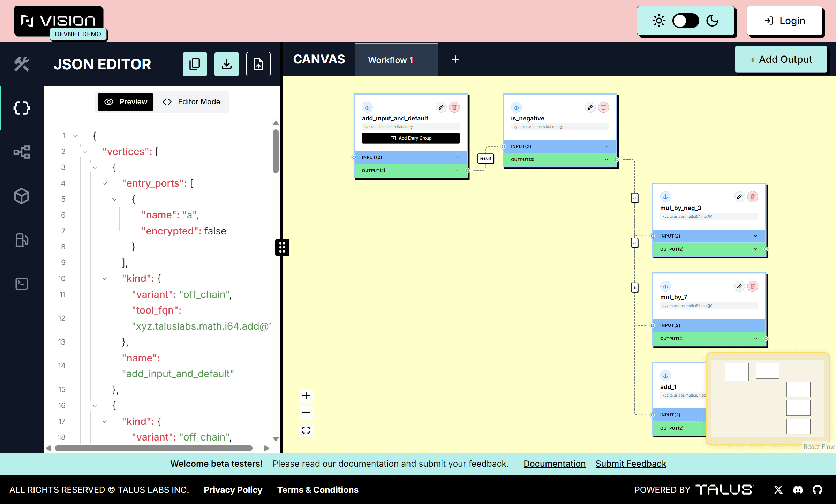Click the anchor icon on add_1 node
The width and height of the screenshot is (836, 504).
click(x=665, y=376)
